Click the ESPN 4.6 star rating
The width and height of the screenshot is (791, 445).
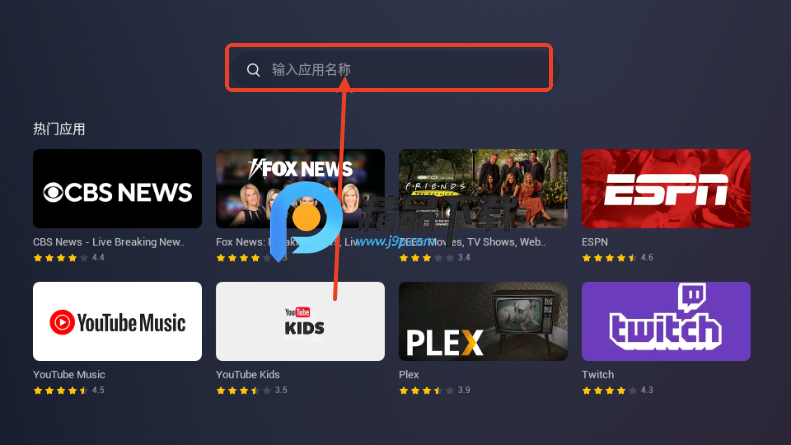pyautogui.click(x=617, y=258)
